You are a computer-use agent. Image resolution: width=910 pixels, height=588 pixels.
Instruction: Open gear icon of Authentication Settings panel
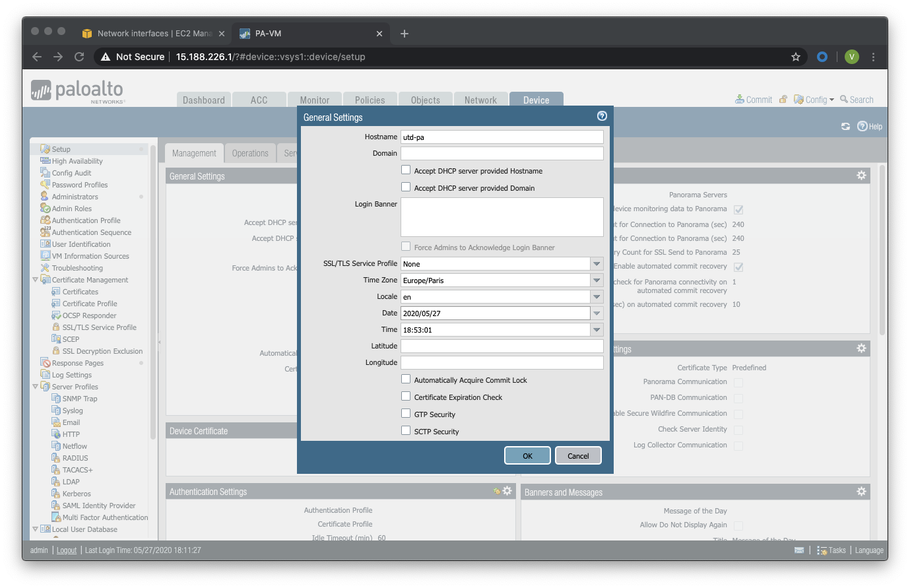(507, 491)
